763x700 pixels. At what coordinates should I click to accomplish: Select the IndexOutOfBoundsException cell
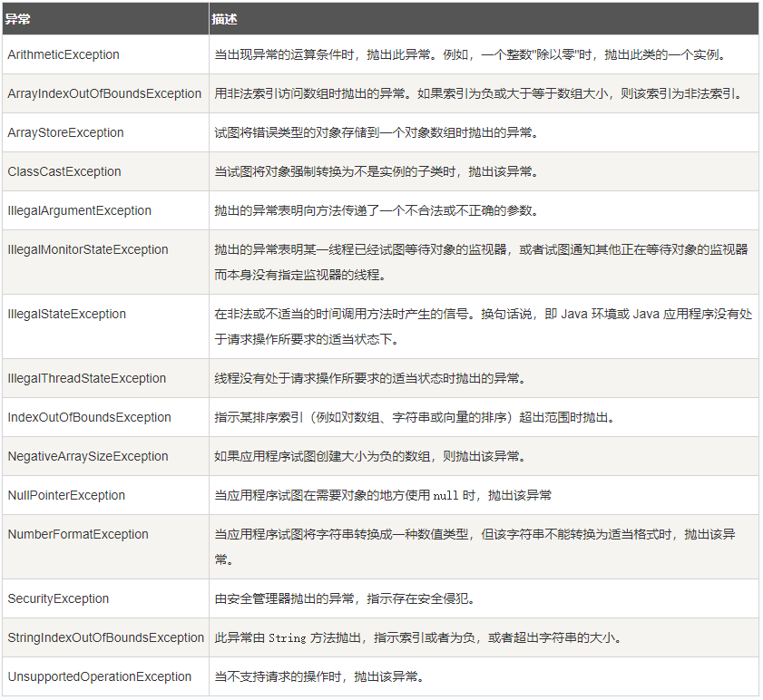[105, 417]
